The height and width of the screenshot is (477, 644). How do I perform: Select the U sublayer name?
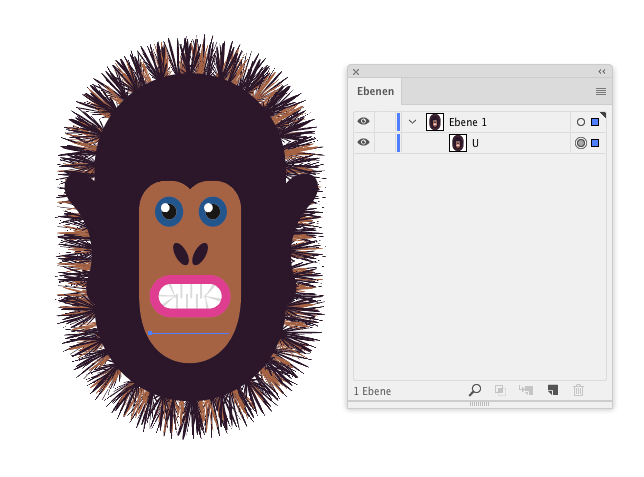[x=475, y=143]
